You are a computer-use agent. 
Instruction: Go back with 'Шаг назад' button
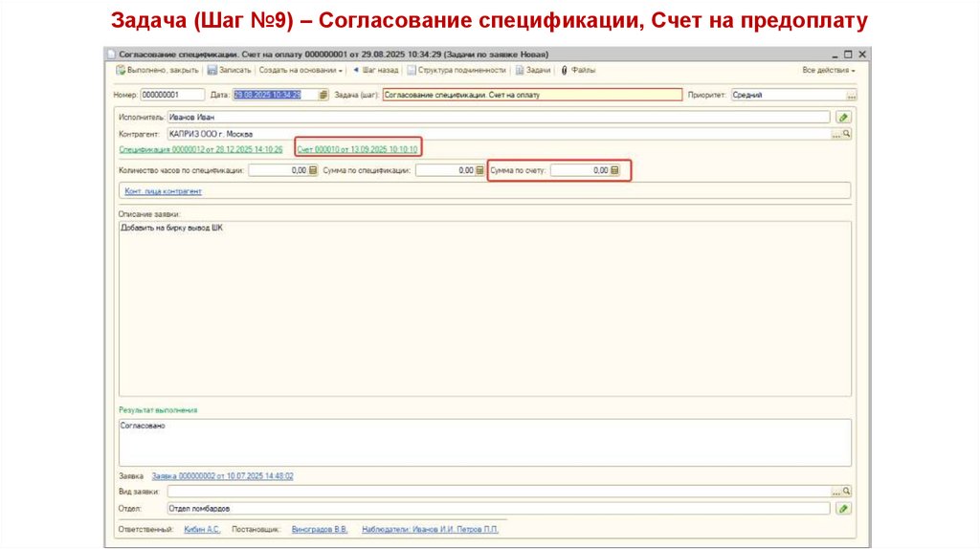click(375, 71)
